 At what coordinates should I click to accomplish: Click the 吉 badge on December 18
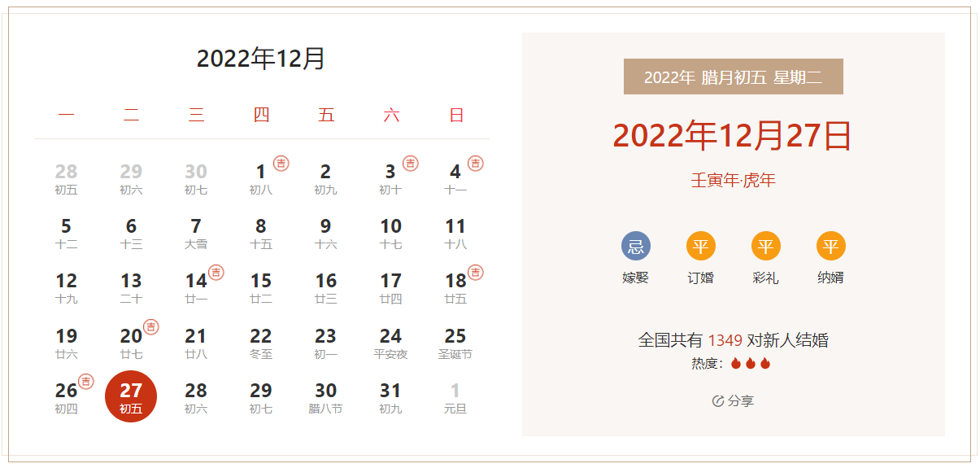click(x=476, y=273)
